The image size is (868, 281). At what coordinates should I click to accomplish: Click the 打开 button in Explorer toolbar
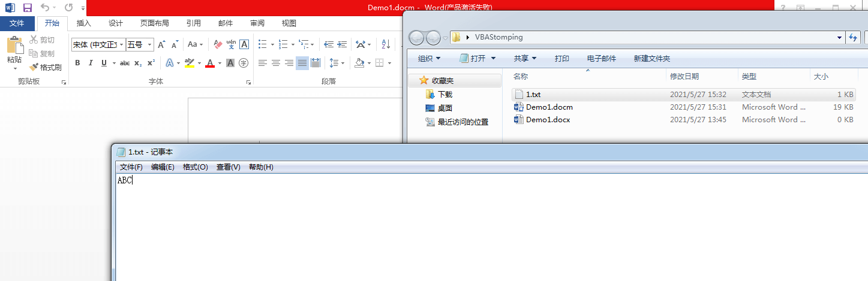478,58
